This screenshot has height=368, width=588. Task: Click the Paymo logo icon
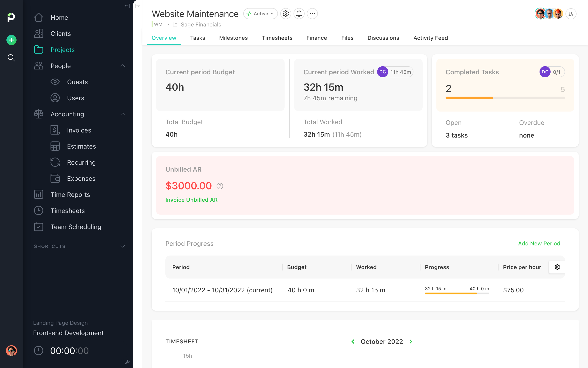pyautogui.click(x=11, y=17)
